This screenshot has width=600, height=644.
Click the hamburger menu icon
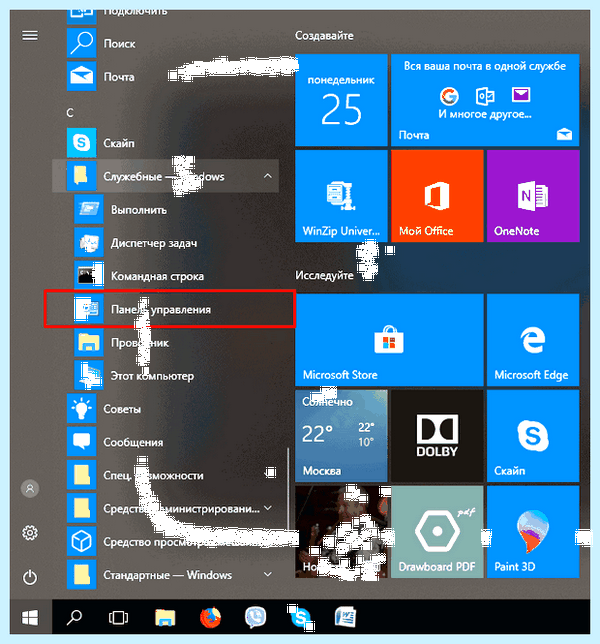coord(30,36)
